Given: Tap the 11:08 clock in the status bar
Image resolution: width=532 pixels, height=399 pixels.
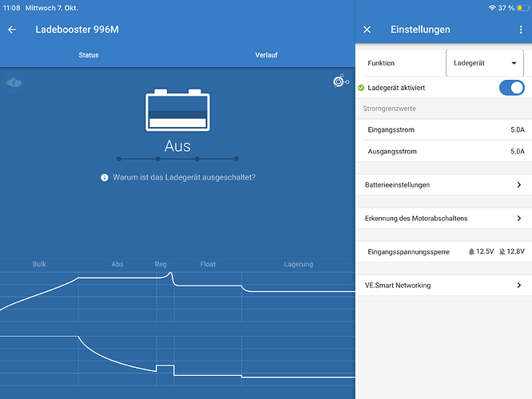Looking at the screenshot, I should (x=11, y=8).
